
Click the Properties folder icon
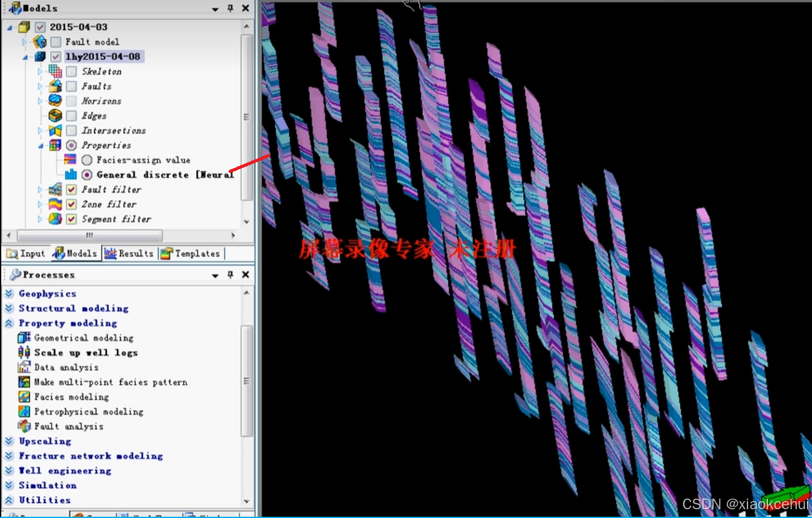tap(55, 145)
